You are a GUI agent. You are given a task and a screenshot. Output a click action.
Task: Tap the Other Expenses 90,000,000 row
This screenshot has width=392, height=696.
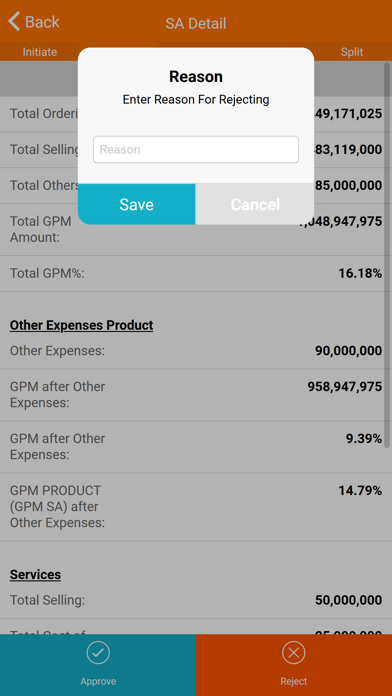click(x=196, y=351)
